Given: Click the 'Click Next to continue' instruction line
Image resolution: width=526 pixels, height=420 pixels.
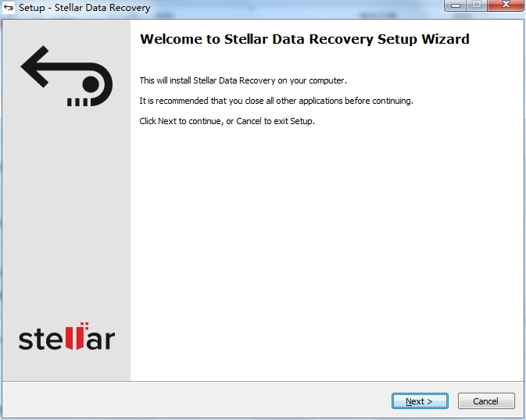Looking at the screenshot, I should pyautogui.click(x=227, y=121).
